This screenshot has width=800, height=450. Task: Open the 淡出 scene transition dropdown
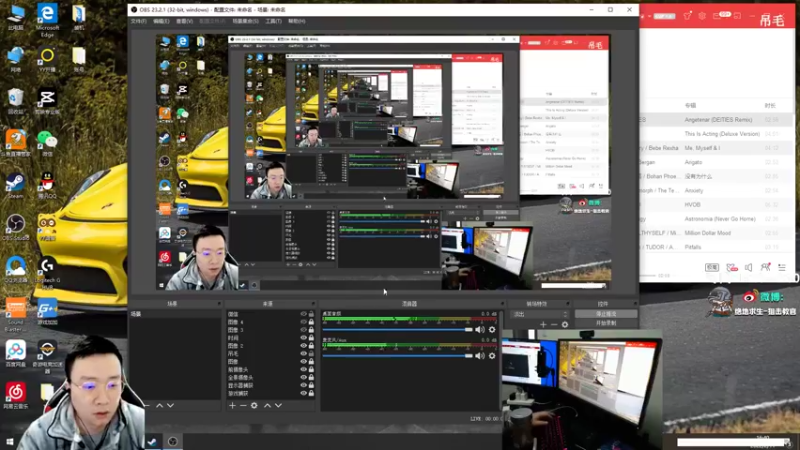coord(540,314)
